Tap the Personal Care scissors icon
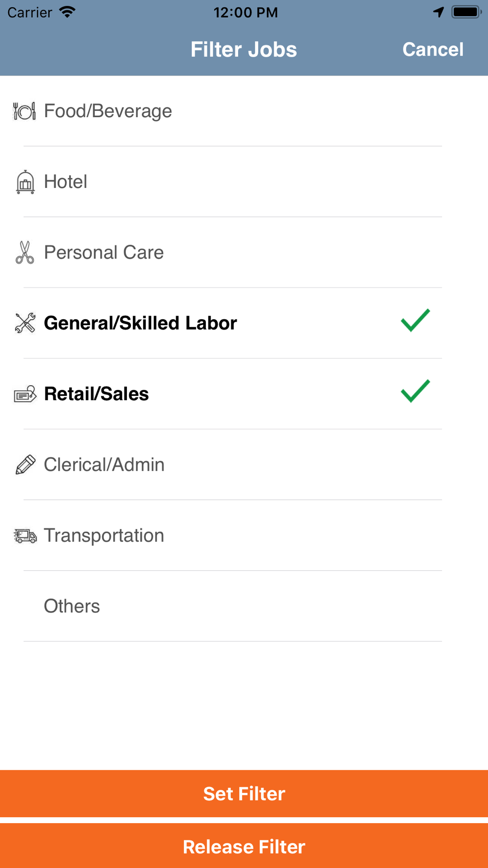 pyautogui.click(x=24, y=252)
